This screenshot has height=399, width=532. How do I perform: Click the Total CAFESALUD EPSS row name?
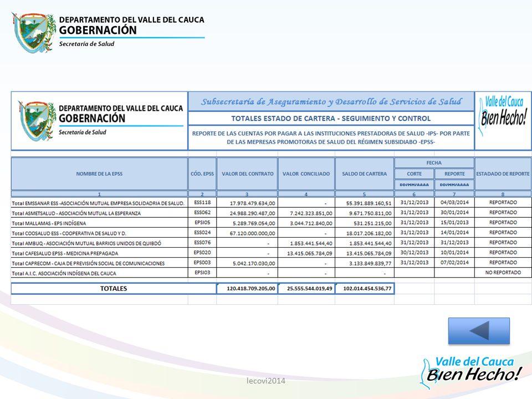[x=65, y=253]
